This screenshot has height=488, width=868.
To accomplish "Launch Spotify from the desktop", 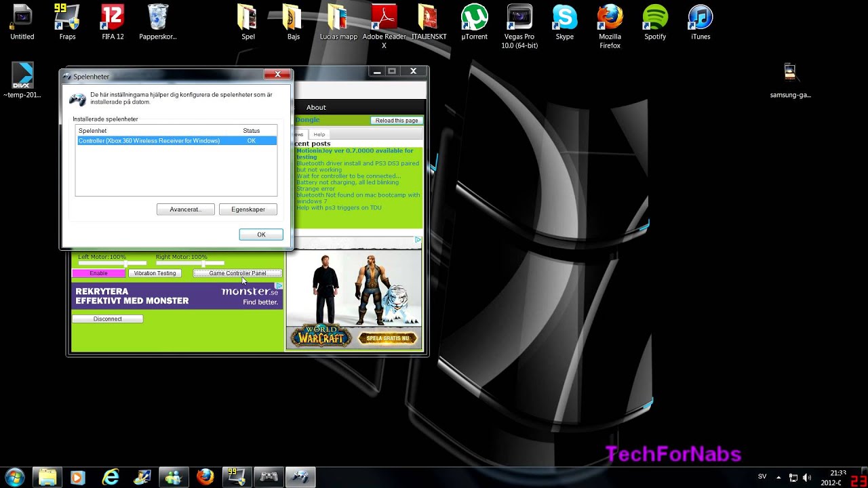I will (654, 20).
